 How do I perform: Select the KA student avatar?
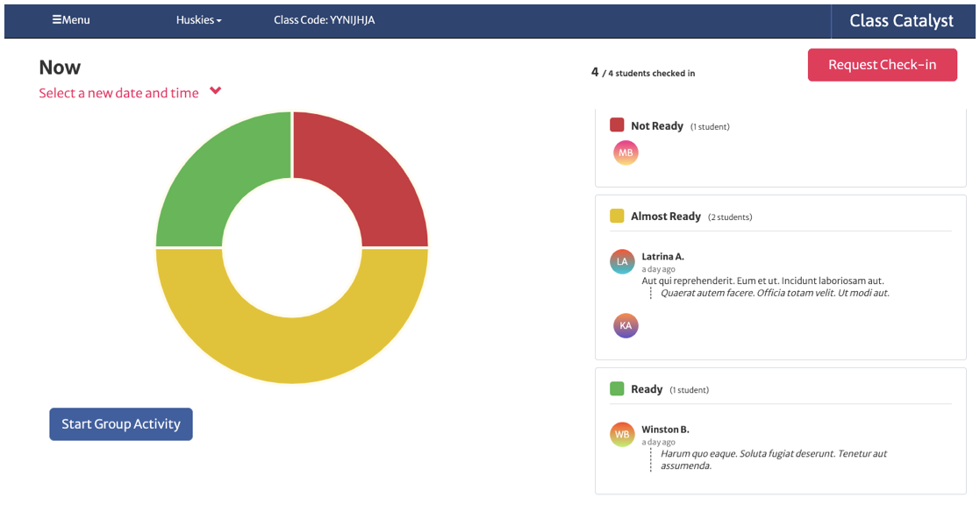(x=626, y=325)
